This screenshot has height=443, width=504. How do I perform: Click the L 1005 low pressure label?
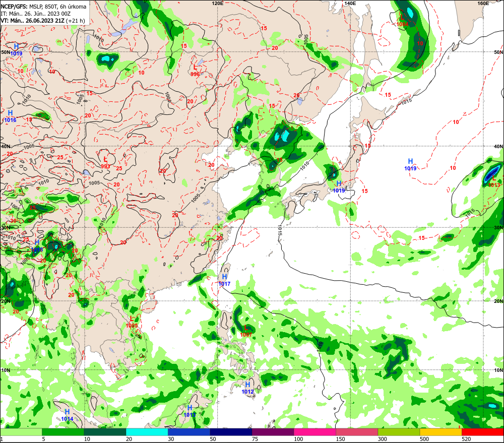tap(132, 322)
